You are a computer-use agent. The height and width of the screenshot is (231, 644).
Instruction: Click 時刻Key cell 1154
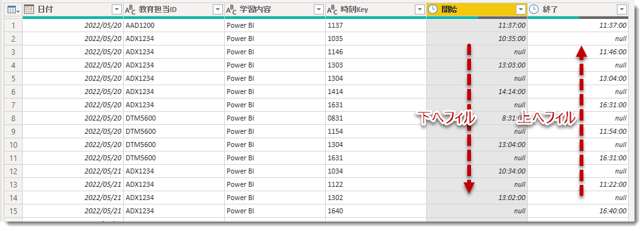click(x=376, y=131)
